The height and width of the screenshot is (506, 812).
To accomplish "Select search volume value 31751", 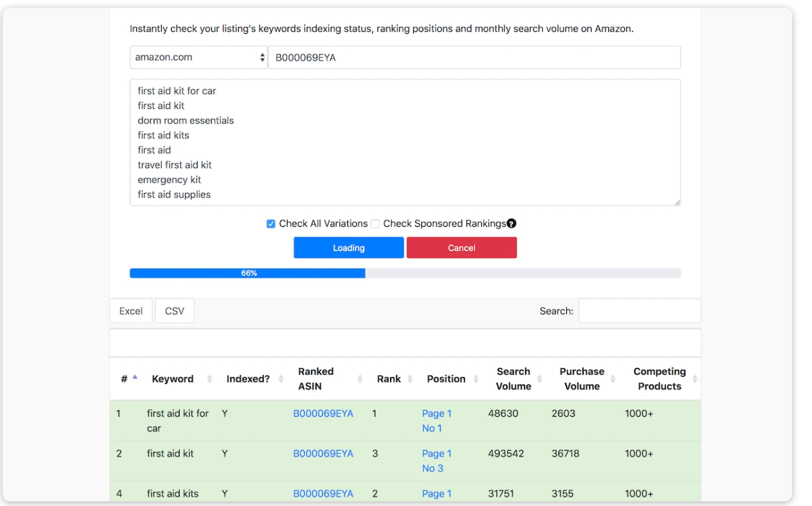I will coord(502,493).
